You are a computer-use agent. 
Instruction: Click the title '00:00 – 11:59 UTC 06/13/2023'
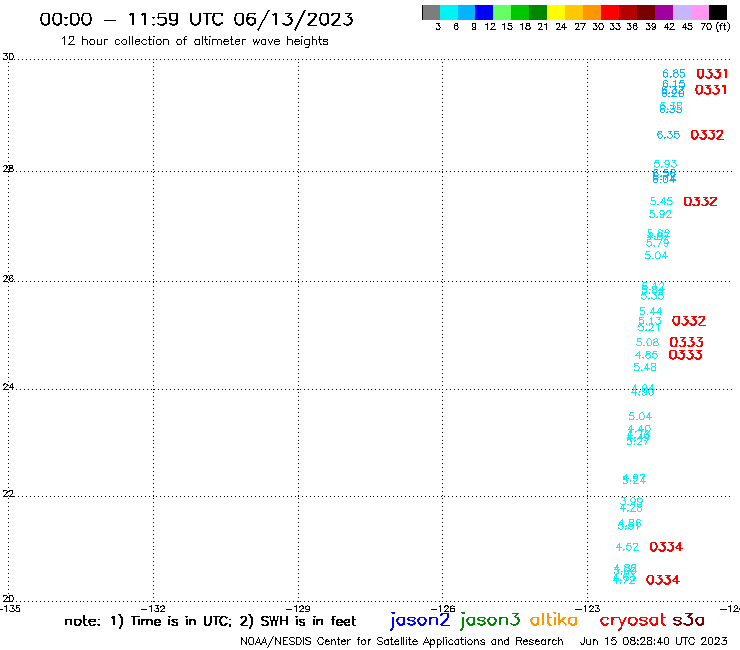click(196, 19)
